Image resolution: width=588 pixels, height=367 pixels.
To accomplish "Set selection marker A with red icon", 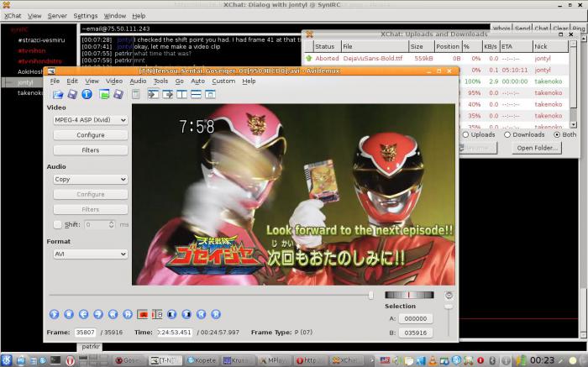I will pyautogui.click(x=143, y=314).
